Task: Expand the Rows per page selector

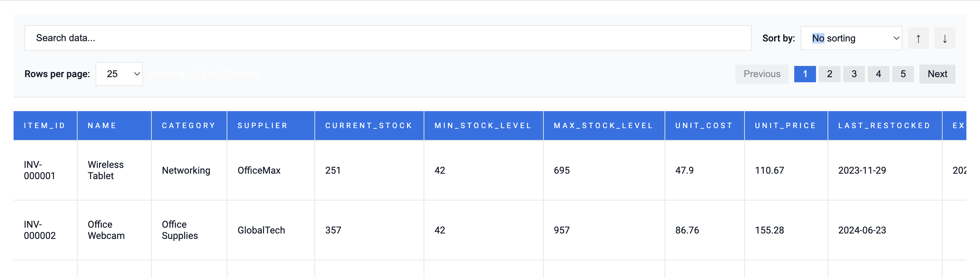Action: tap(119, 74)
